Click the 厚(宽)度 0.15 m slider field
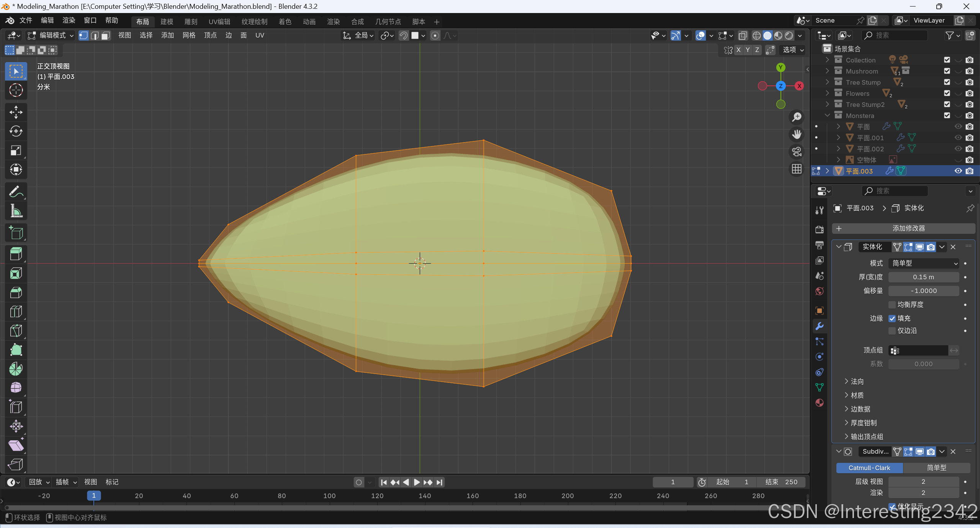 pyautogui.click(x=923, y=277)
